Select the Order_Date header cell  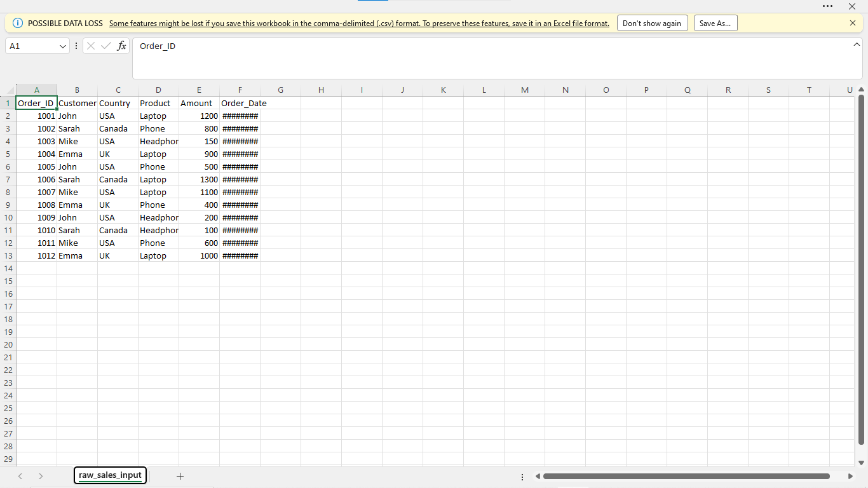click(x=240, y=103)
